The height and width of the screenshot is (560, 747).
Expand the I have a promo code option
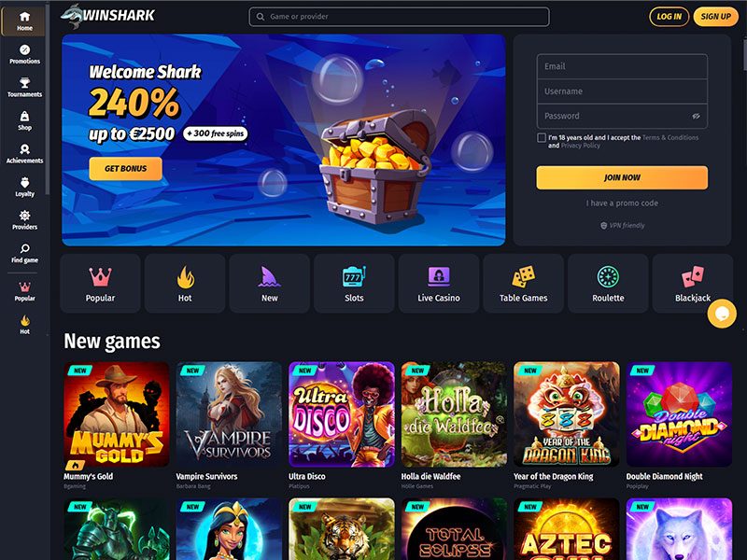[x=622, y=203]
